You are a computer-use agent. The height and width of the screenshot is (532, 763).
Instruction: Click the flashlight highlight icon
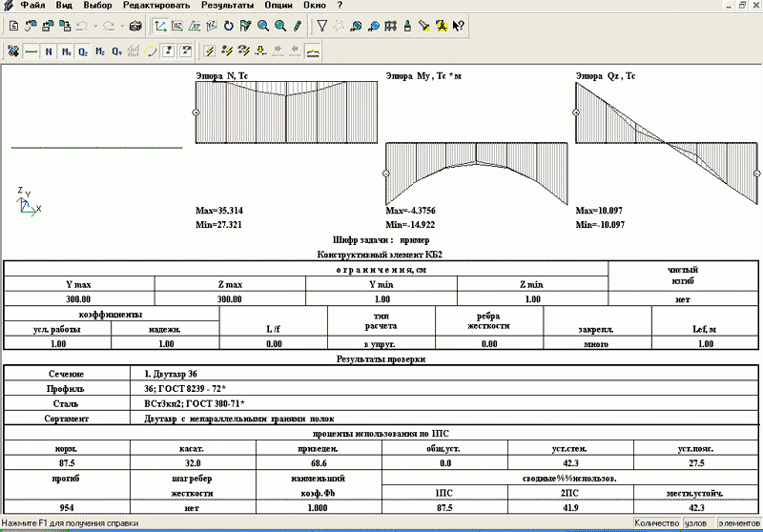point(424,27)
